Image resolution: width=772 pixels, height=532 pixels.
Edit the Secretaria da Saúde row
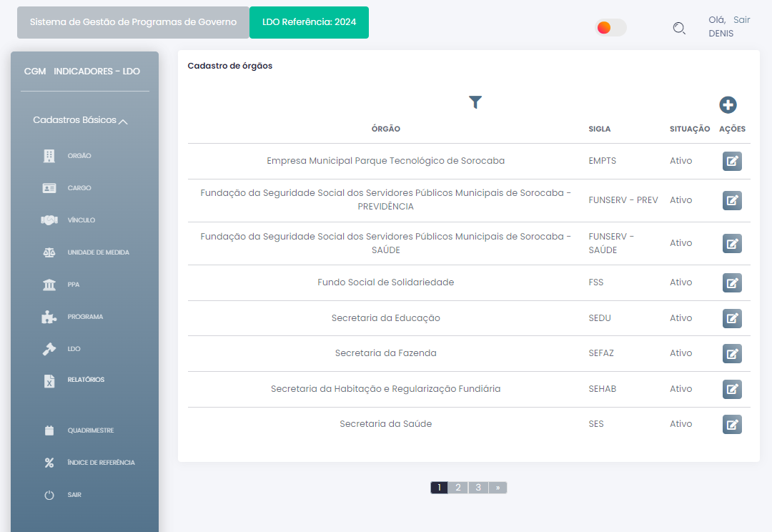click(x=732, y=425)
